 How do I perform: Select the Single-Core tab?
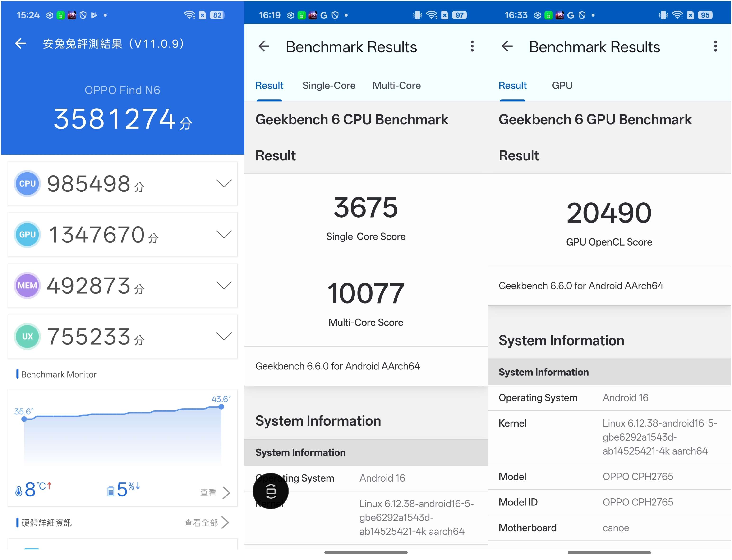pos(329,86)
